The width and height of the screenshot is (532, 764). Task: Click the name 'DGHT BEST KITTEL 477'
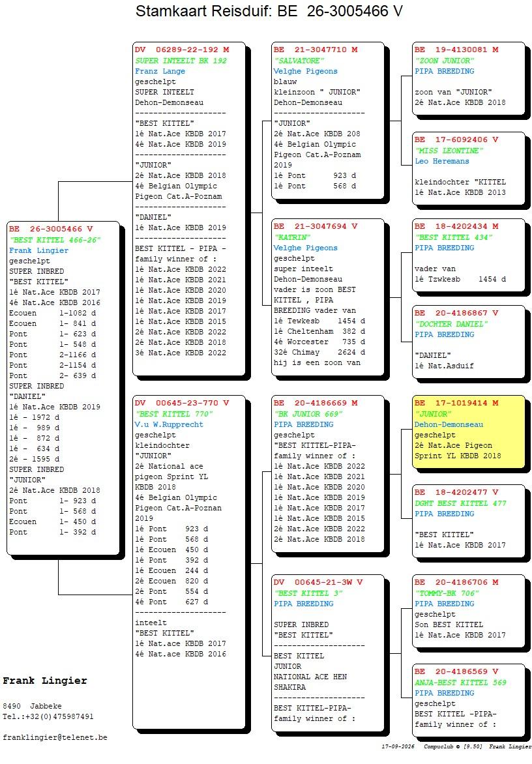(461, 503)
